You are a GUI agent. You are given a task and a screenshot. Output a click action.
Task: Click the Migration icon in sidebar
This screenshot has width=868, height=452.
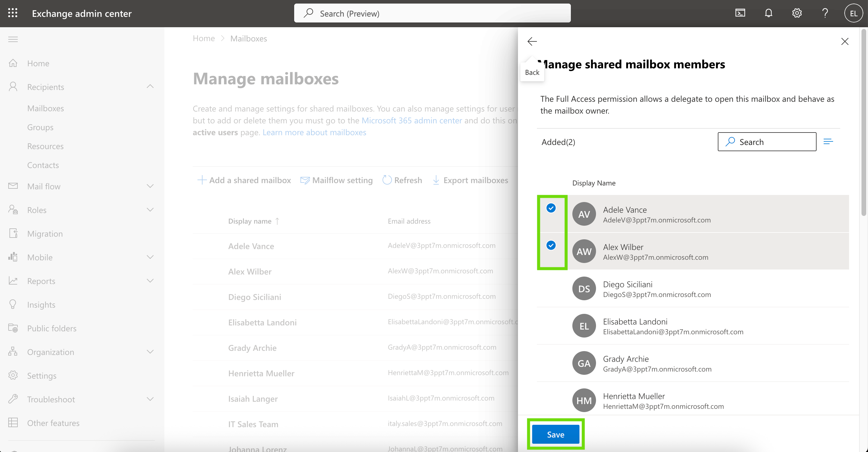(x=13, y=233)
